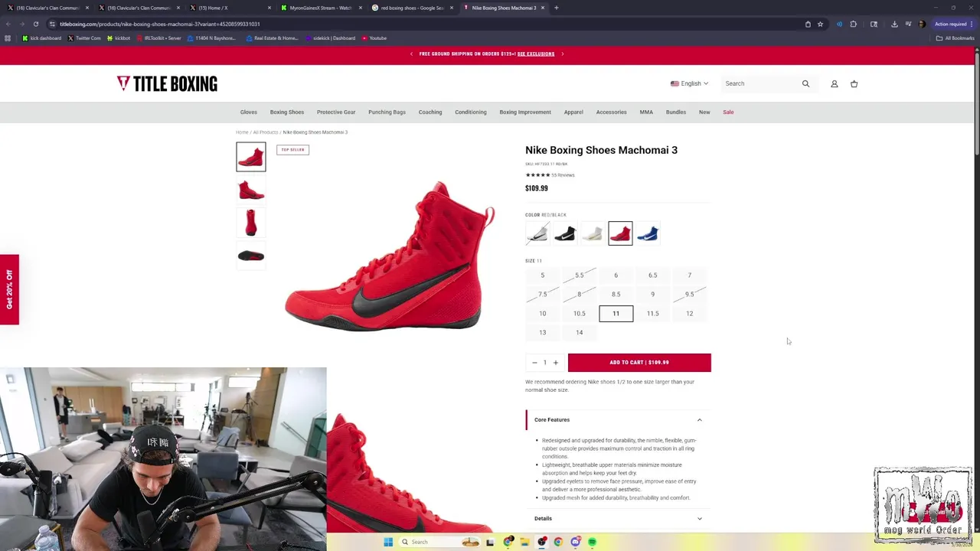980x551 pixels.
Task: Click the browser address bar URL
Action: click(160, 24)
